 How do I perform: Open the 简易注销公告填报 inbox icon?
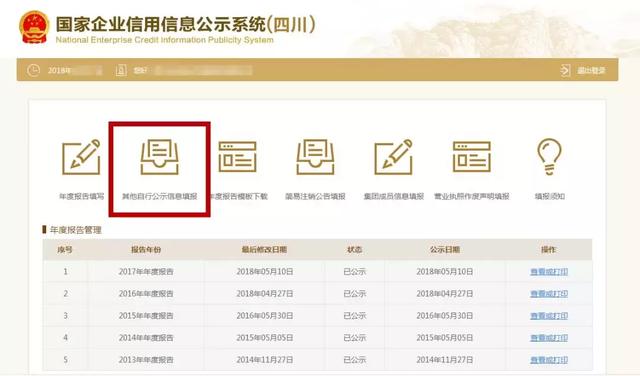(316, 157)
